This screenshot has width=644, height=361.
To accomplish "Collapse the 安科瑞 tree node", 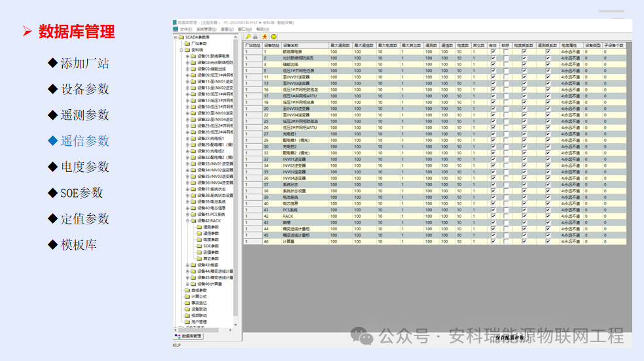I will coord(181,50).
